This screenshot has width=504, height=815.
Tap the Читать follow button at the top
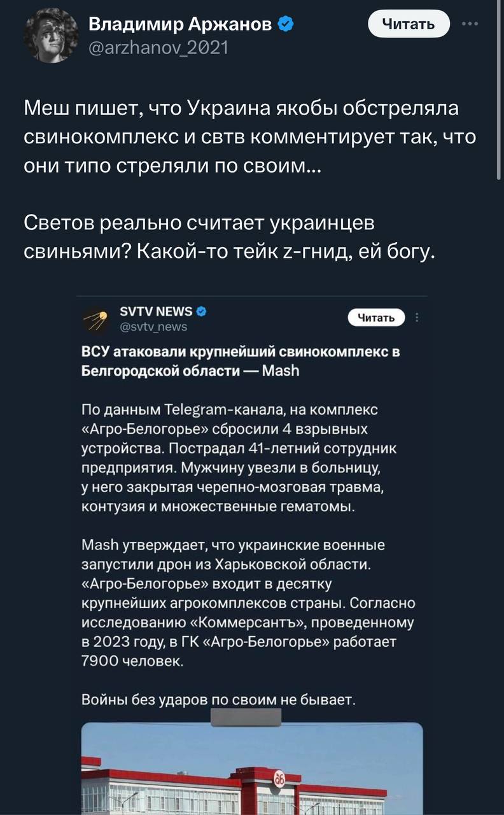pyautogui.click(x=408, y=24)
